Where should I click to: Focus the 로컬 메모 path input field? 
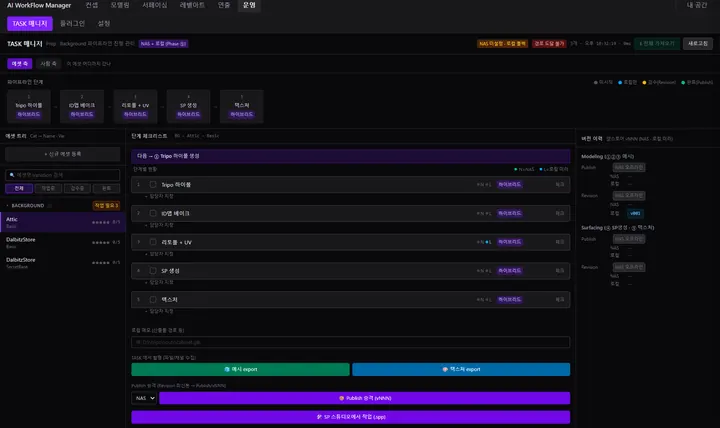pos(350,342)
